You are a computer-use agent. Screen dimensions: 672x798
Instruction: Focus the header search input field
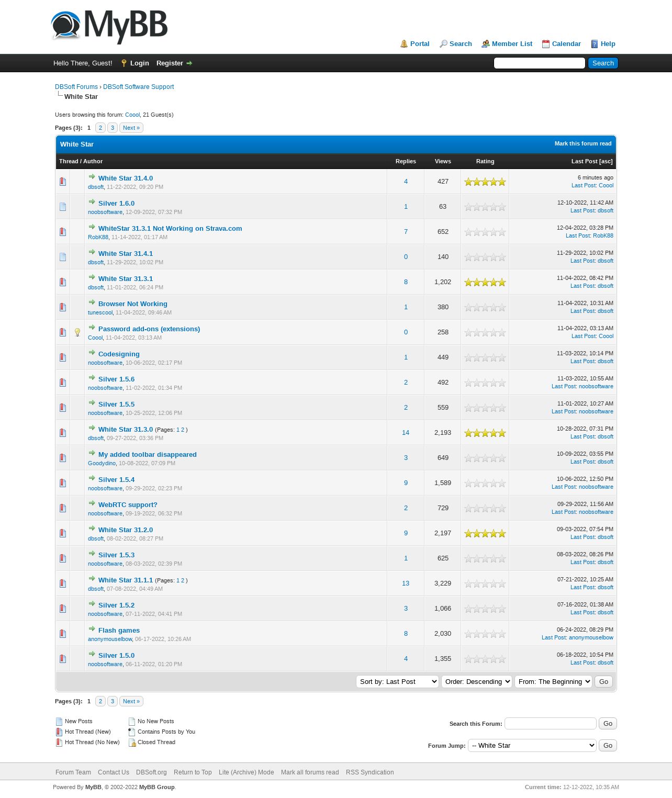click(x=540, y=63)
